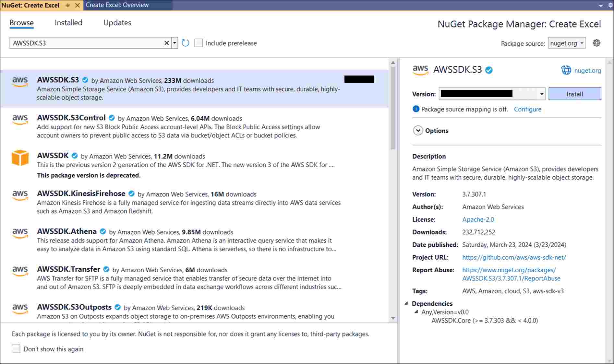Collapse the Dependencies tree
Screen dimensions: 614x364
pyautogui.click(x=406, y=303)
